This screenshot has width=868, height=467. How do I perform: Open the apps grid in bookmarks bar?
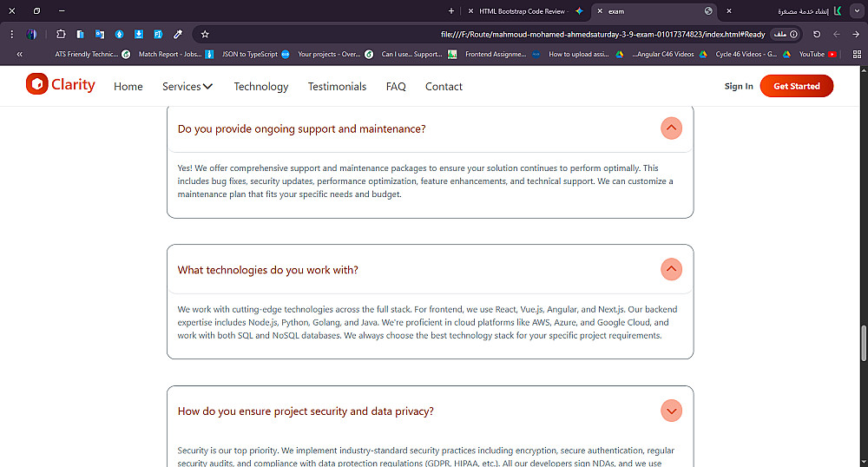tap(857, 54)
